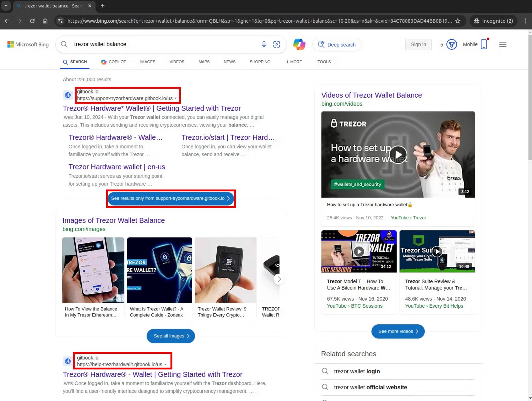Open the MORE search categories menu
Screen dimensions: 532x401
click(294, 62)
